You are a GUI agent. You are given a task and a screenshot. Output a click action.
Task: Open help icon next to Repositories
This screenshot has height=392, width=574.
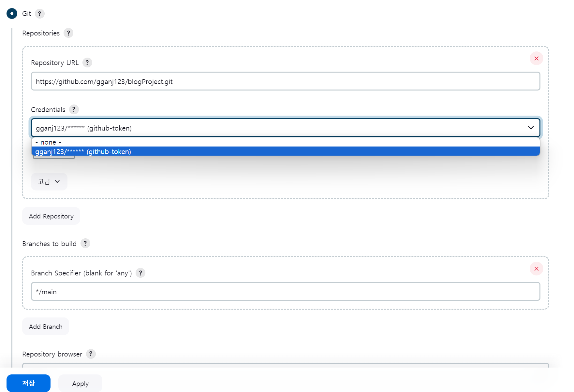tap(68, 33)
